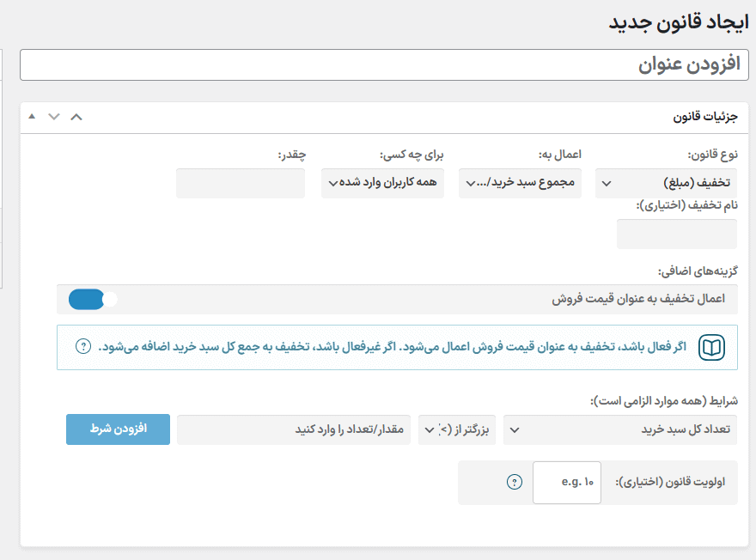Click the help icon next to rule priority field

point(514,482)
